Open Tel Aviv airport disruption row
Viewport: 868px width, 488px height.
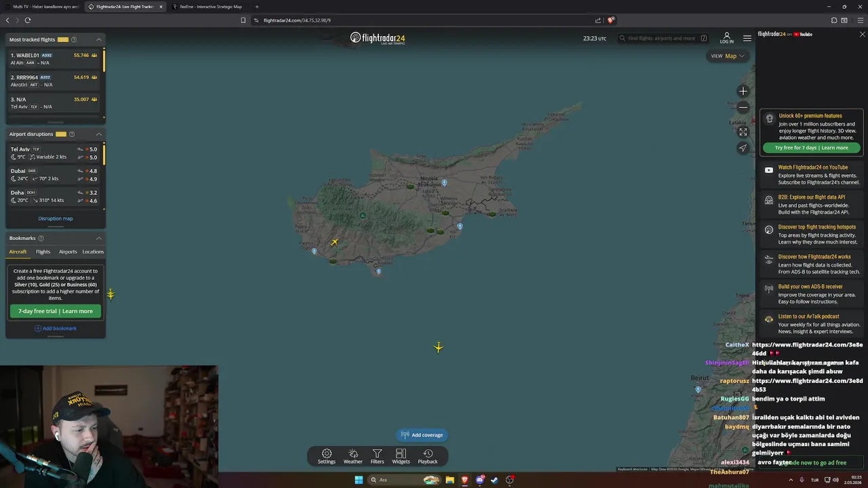(54, 152)
